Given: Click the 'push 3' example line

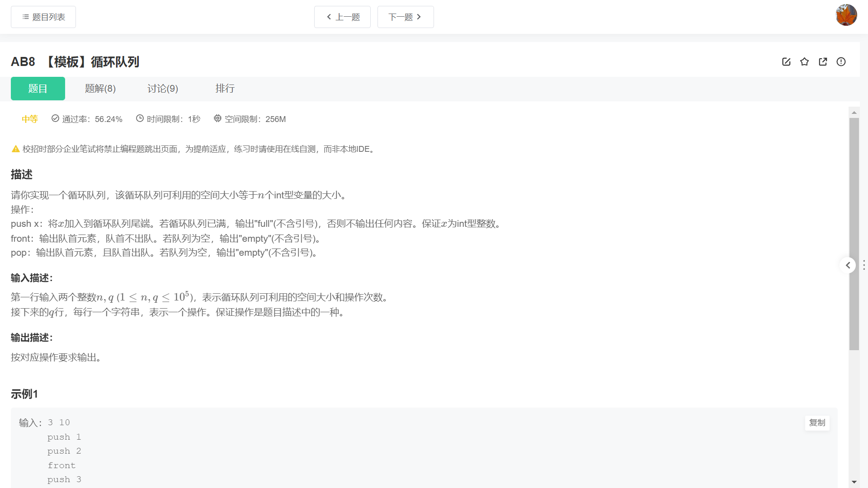Looking at the screenshot, I should click(x=64, y=479).
